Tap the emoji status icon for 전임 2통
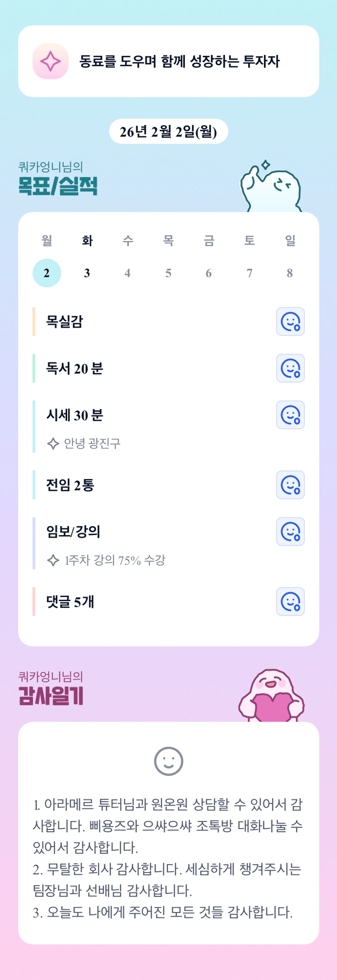This screenshot has height=980, width=337. click(290, 485)
